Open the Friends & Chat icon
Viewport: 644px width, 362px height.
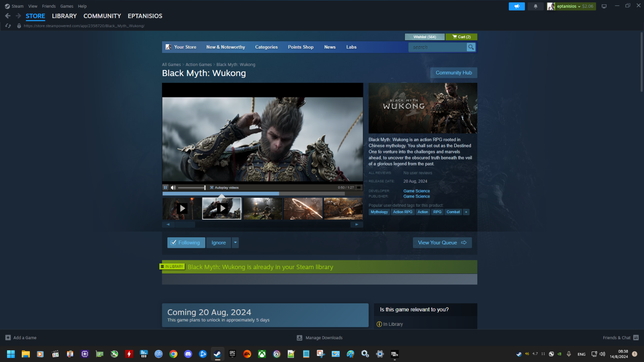click(x=636, y=337)
